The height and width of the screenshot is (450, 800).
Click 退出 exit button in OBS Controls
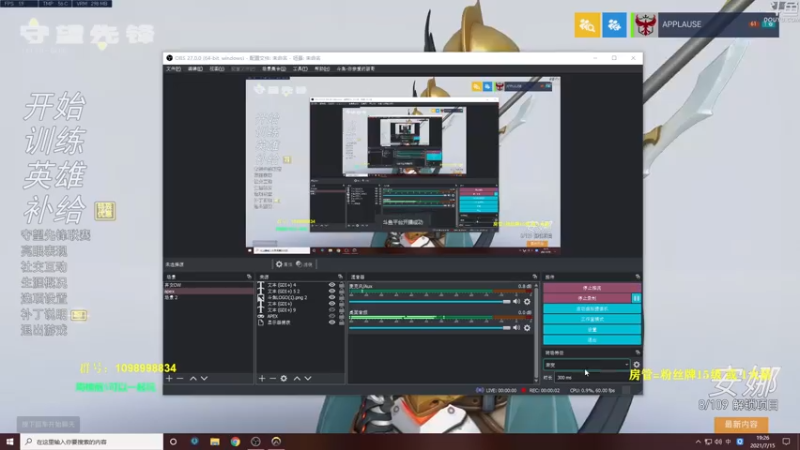tap(592, 340)
